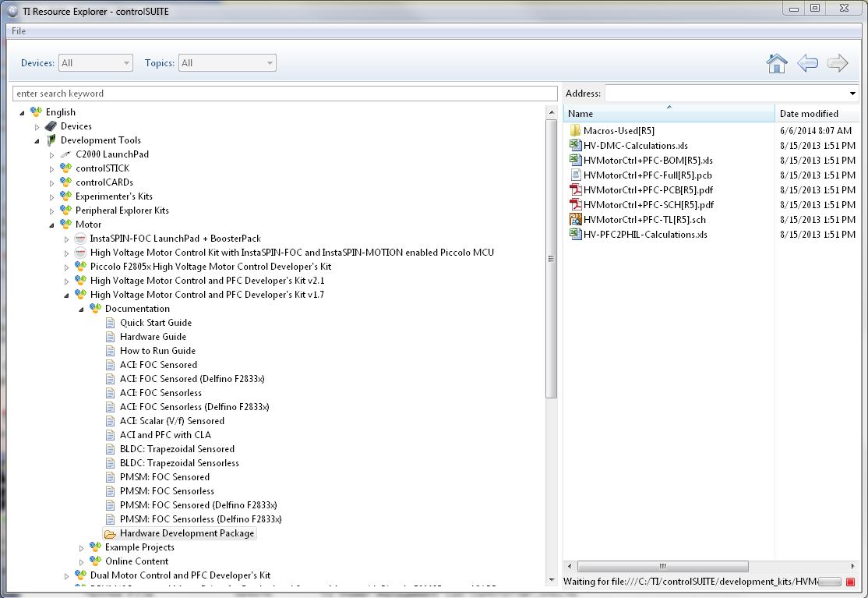Click the tree panel vertical scrollbar thumb
The image size is (868, 598).
coord(551,259)
